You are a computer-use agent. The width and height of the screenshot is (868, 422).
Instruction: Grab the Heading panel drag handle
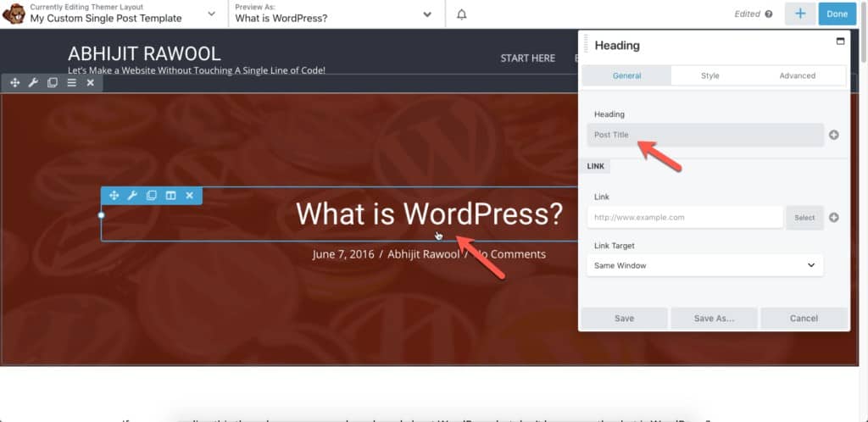587,44
